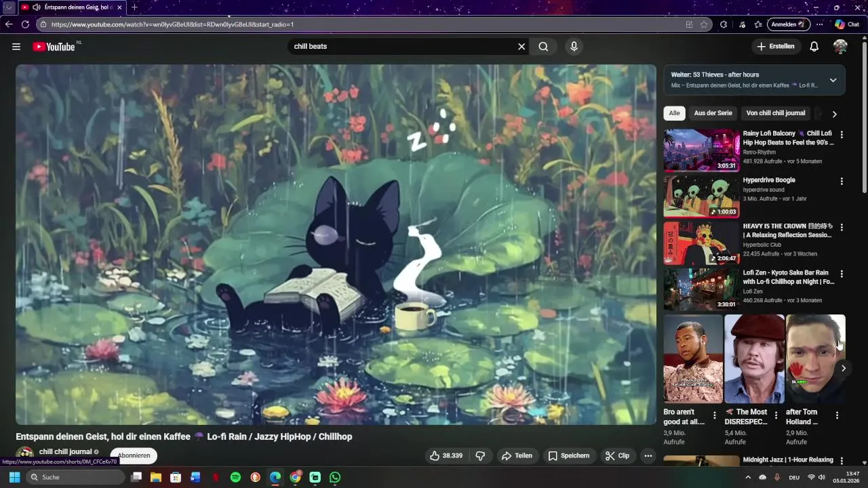868x488 pixels.
Task: Start voice search with the microphone
Action: 574,47
